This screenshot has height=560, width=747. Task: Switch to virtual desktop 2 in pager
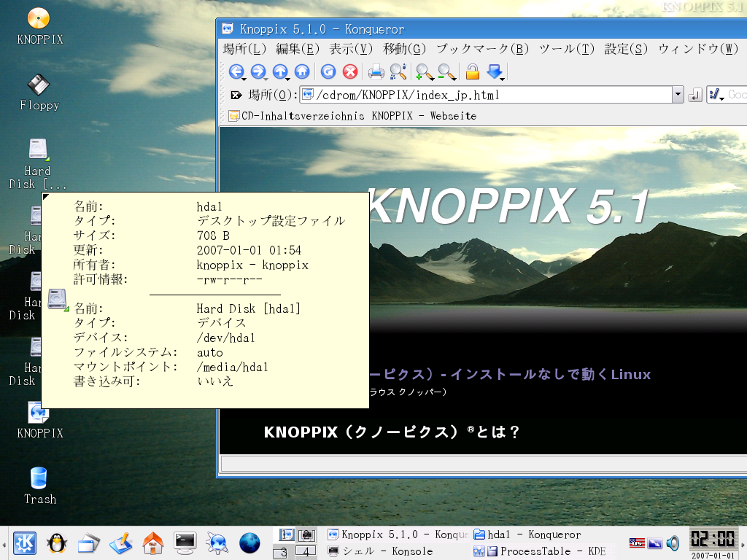(306, 535)
